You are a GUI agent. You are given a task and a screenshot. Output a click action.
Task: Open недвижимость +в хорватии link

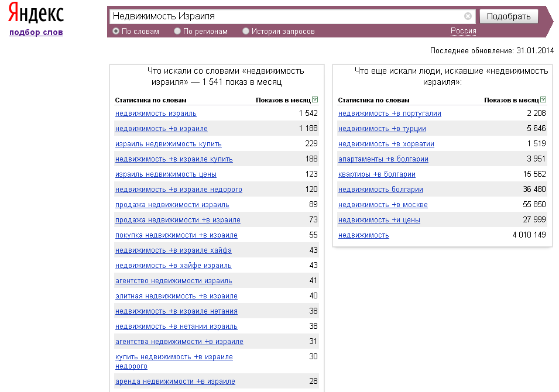[386, 144]
